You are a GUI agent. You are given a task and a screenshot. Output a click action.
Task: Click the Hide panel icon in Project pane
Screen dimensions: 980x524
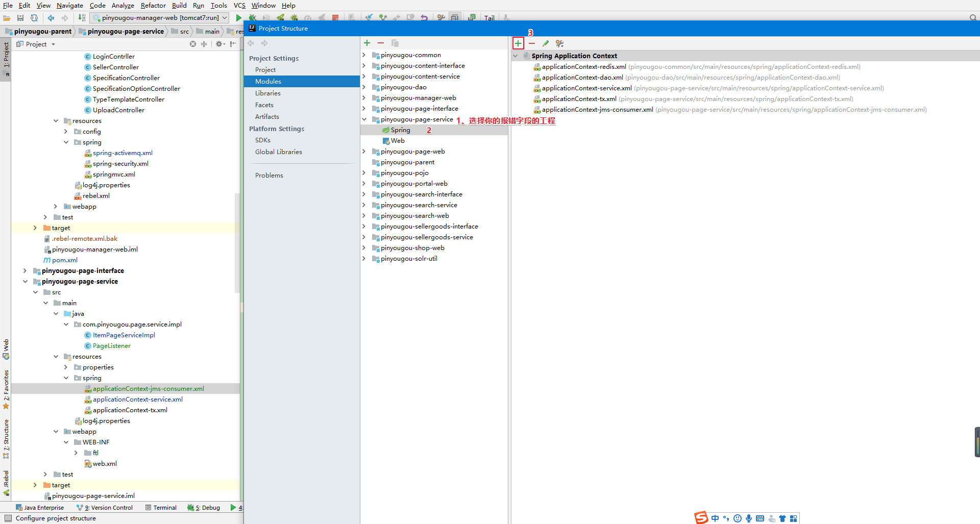tap(233, 44)
